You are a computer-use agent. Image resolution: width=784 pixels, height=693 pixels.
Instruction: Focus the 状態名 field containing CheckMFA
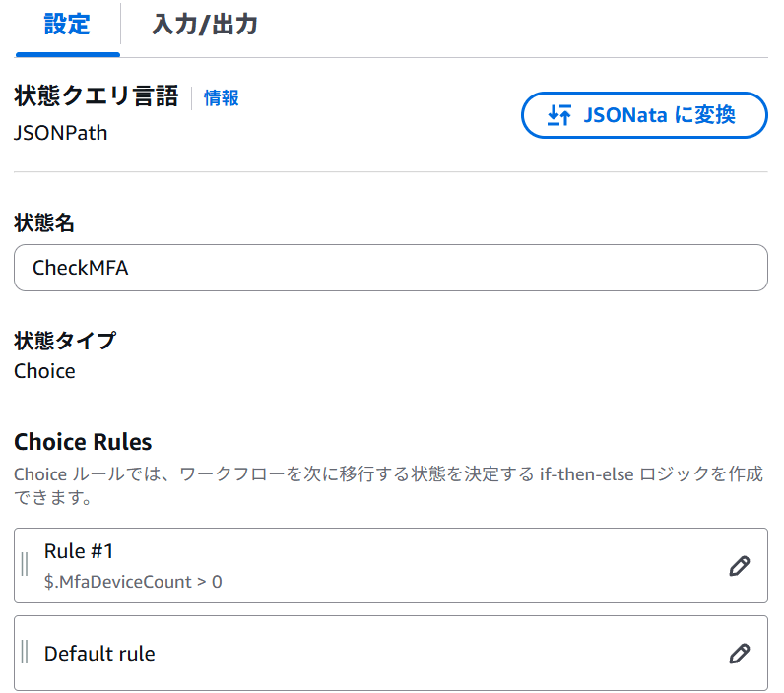[x=390, y=268]
